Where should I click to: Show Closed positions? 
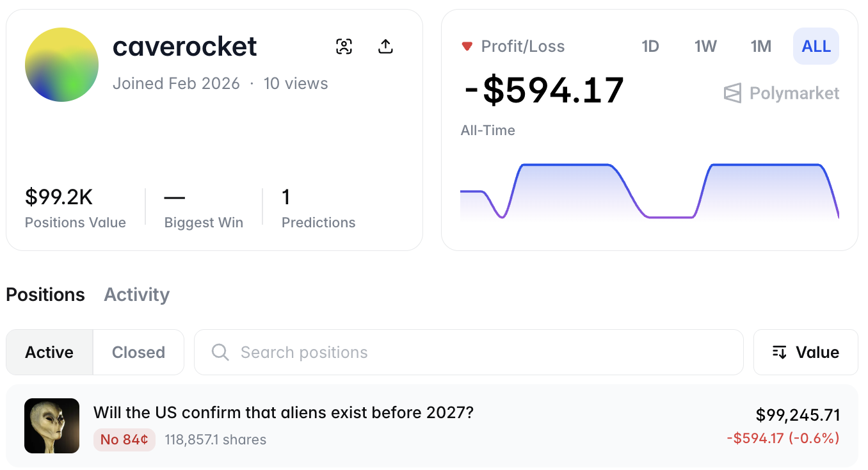pos(138,352)
